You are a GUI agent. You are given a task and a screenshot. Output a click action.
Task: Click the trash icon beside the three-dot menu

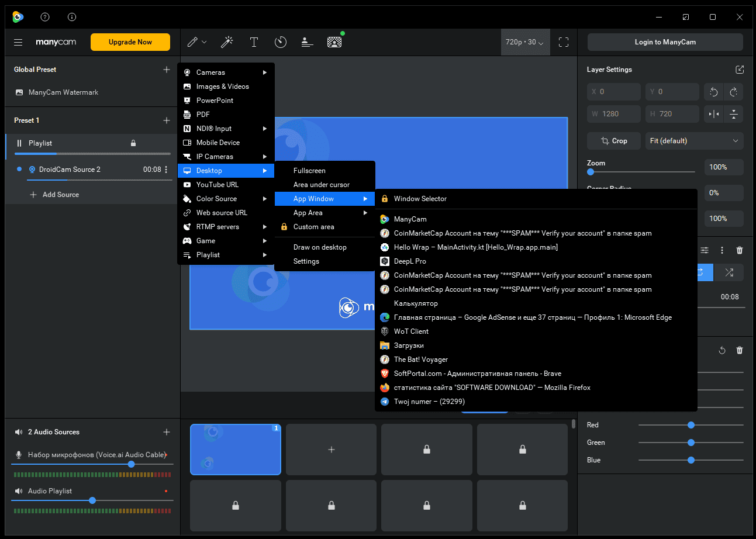coord(740,250)
